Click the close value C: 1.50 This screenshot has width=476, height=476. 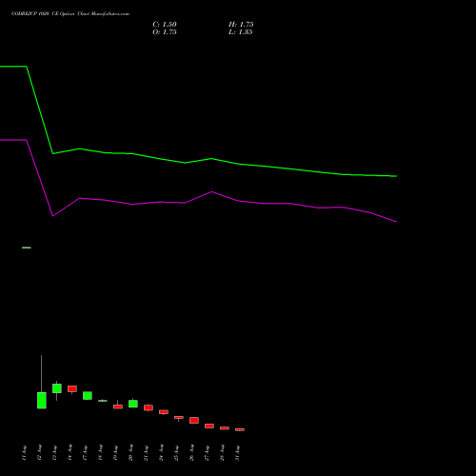[165, 25]
